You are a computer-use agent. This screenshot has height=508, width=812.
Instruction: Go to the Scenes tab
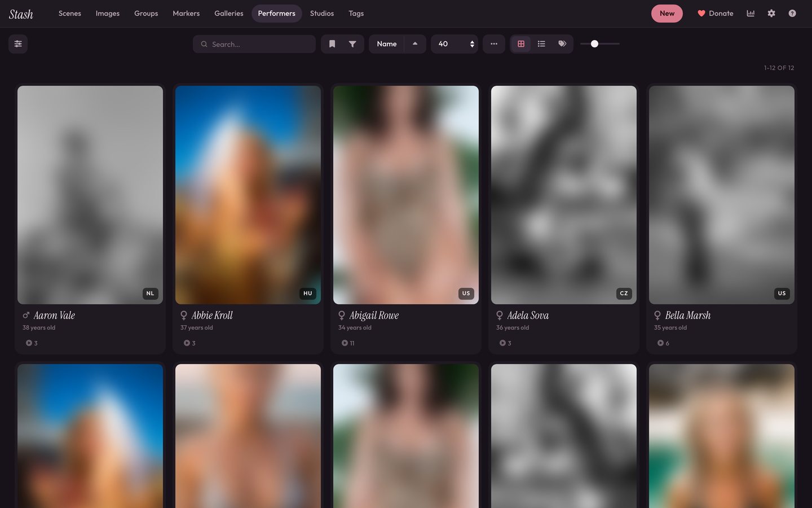[70, 14]
